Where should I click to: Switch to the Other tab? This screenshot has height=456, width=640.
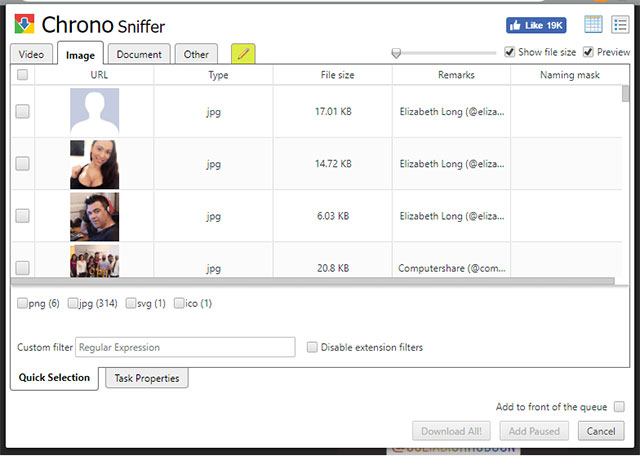[196, 54]
